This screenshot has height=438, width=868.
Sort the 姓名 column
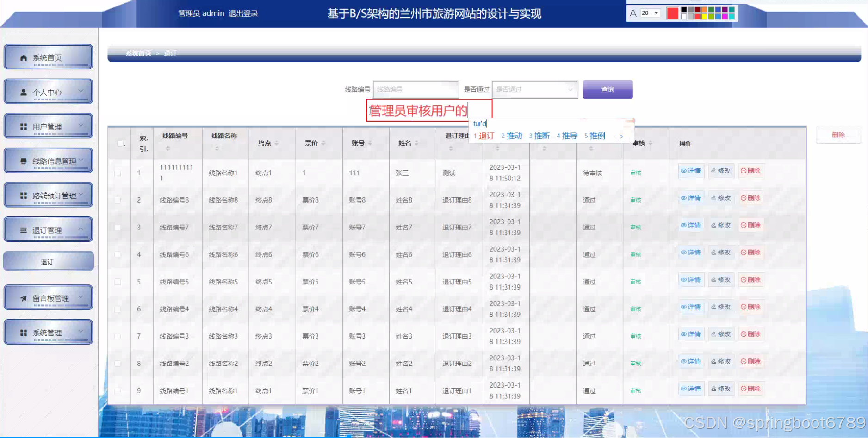click(416, 143)
